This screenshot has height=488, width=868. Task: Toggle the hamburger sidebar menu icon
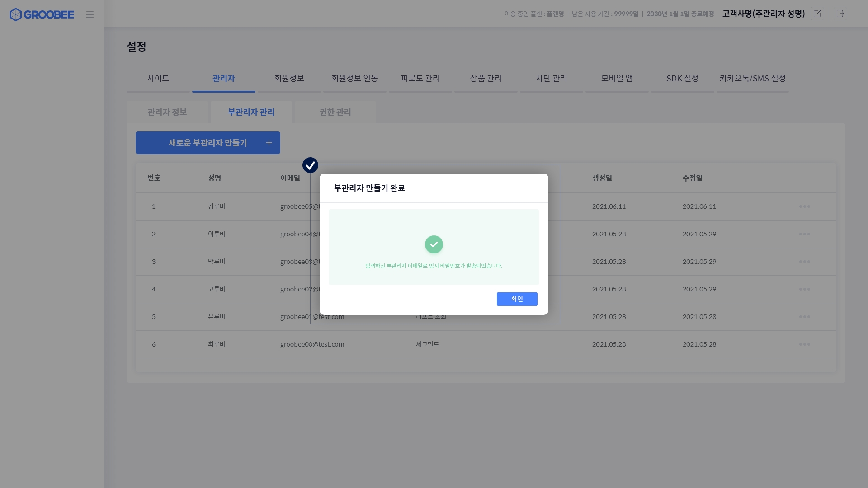tap(90, 14)
